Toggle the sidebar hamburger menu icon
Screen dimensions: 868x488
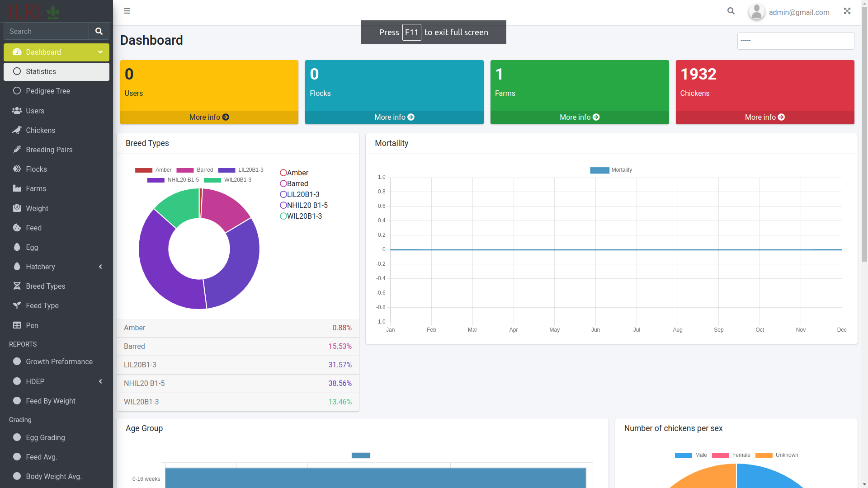pyautogui.click(x=127, y=11)
